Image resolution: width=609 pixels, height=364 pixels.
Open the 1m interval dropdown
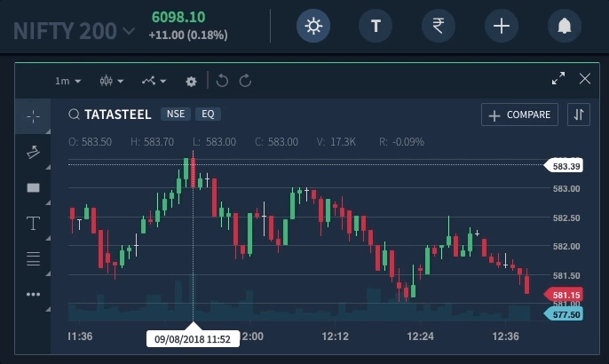[67, 81]
